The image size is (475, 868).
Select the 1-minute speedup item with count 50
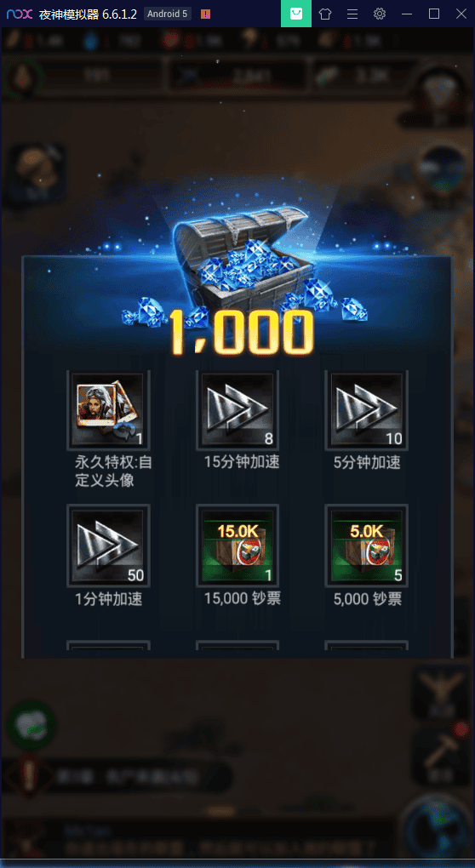pyautogui.click(x=108, y=545)
